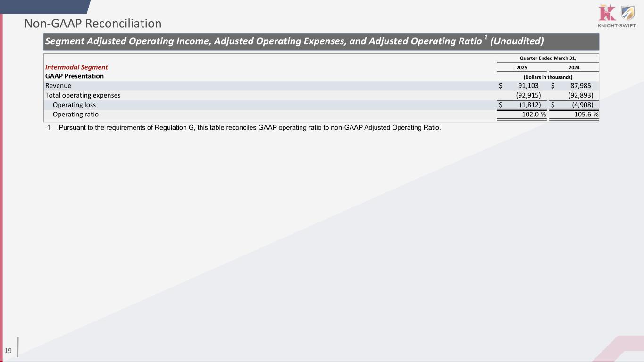644x362 pixels.
Task: Select the Intermodal Segment heading
Action: [76, 67]
